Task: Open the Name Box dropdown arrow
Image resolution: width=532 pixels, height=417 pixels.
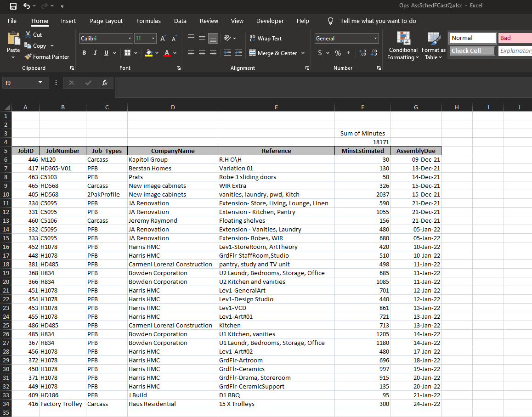Action: 40,83
